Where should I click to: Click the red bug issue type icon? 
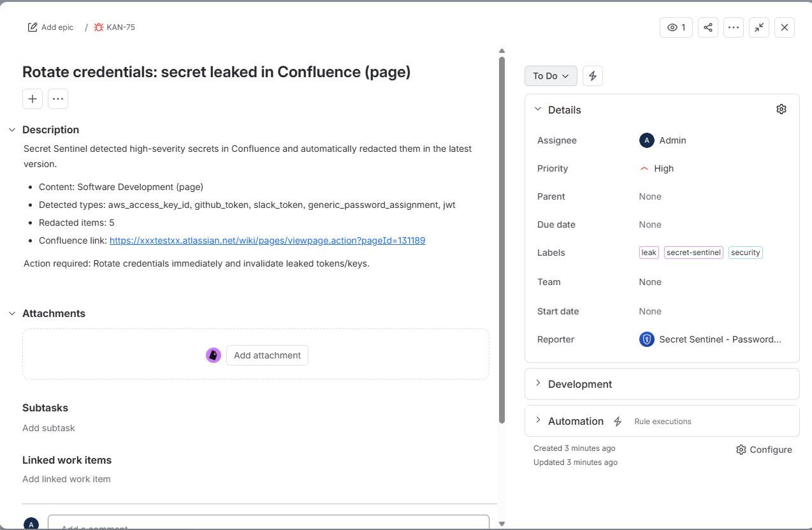point(99,27)
